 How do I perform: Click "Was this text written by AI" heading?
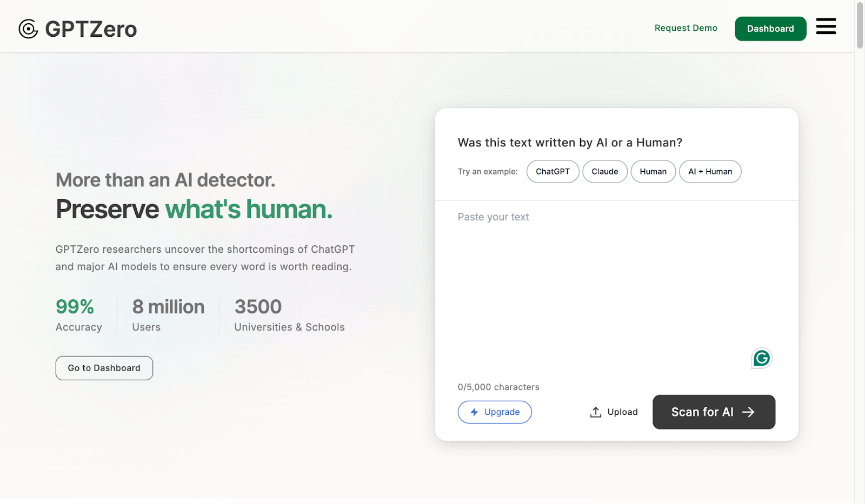tap(570, 143)
